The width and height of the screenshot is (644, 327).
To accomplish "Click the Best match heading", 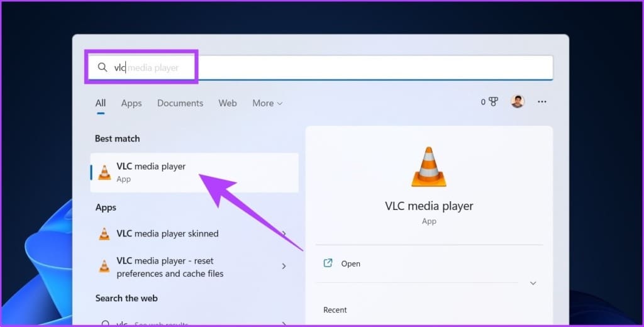I will (x=118, y=138).
